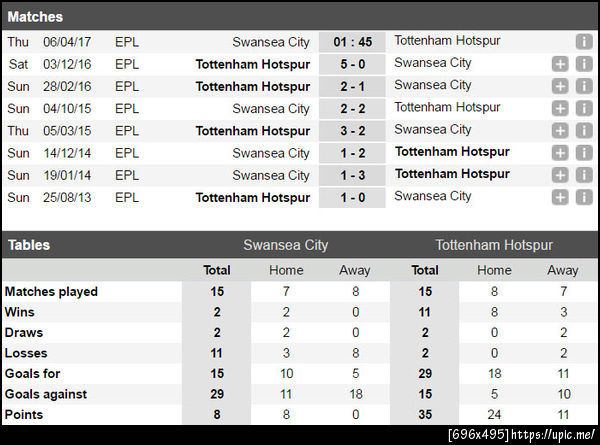This screenshot has width=600, height=445.
Task: Click plus icon on 14/12/14 match
Action: pyautogui.click(x=560, y=153)
